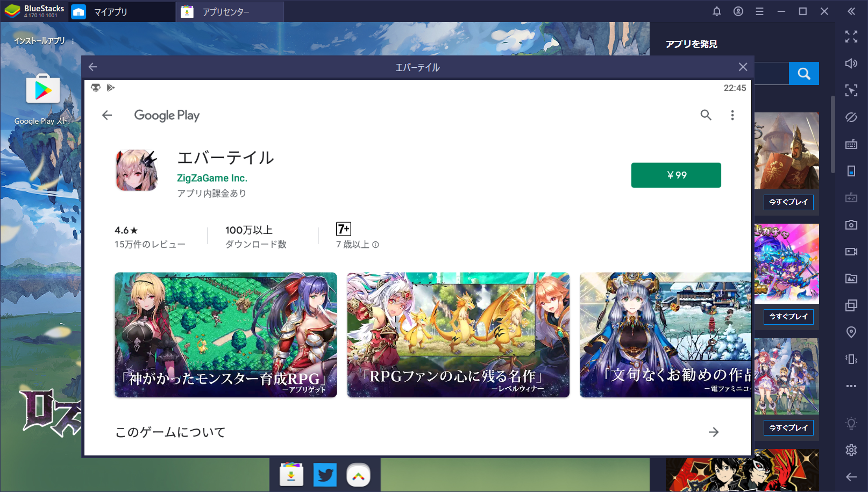Click the back arrow at the sidebar bottom
The image size is (868, 492).
pyautogui.click(x=851, y=477)
